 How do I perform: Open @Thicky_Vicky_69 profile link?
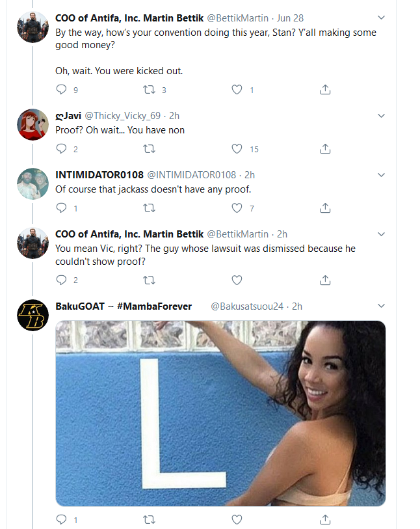[x=123, y=116]
